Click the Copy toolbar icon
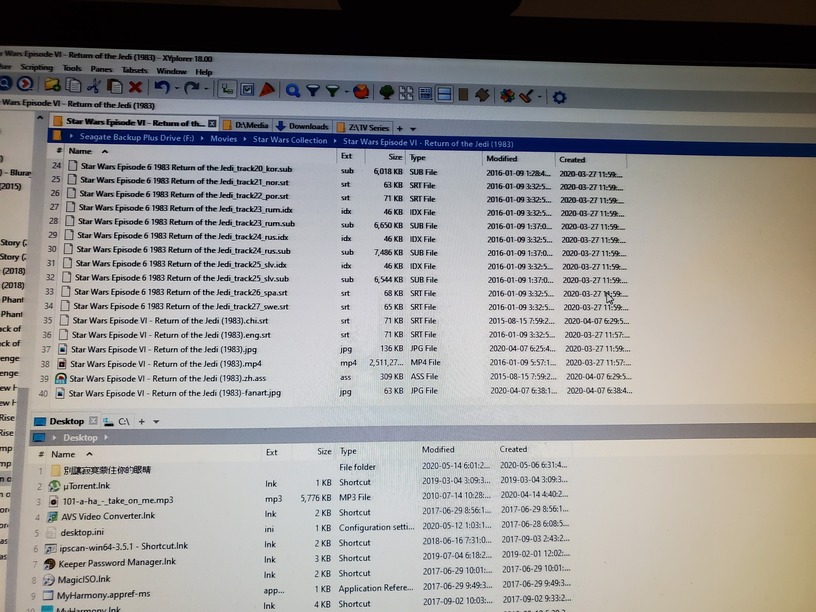The height and width of the screenshot is (612, 816). pyautogui.click(x=73, y=85)
